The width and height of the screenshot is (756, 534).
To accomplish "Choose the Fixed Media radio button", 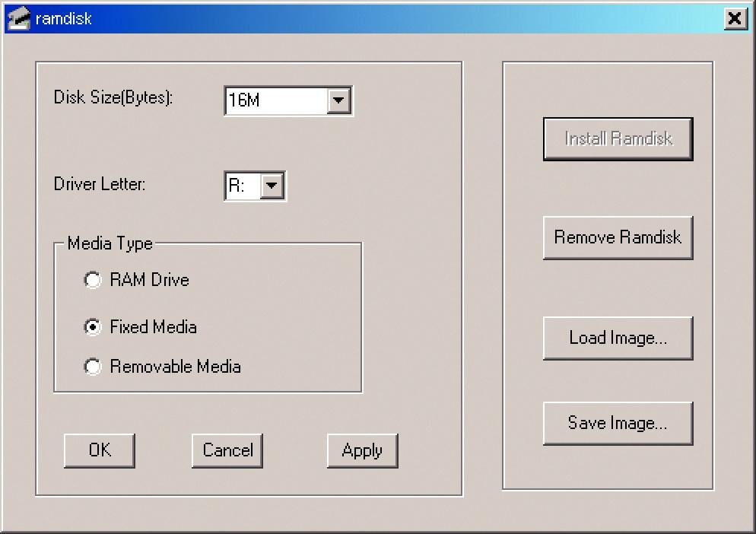I will [x=93, y=327].
